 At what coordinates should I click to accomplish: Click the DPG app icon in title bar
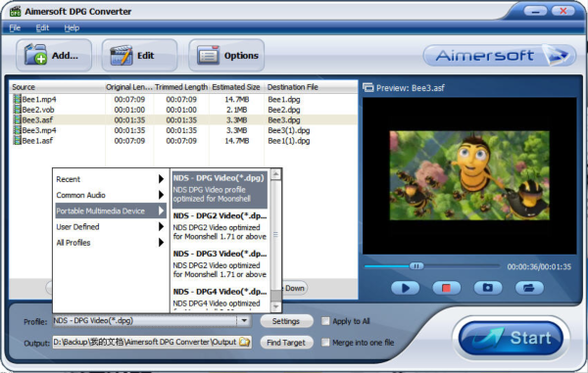[x=16, y=11]
